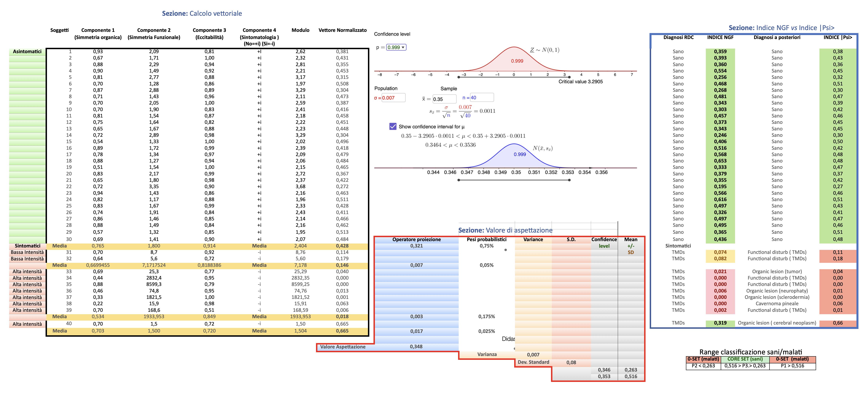Viewport: 868px width, 403px height.
Task: Click left endpoint of the lower confidence interval bar
Action: click(459, 180)
